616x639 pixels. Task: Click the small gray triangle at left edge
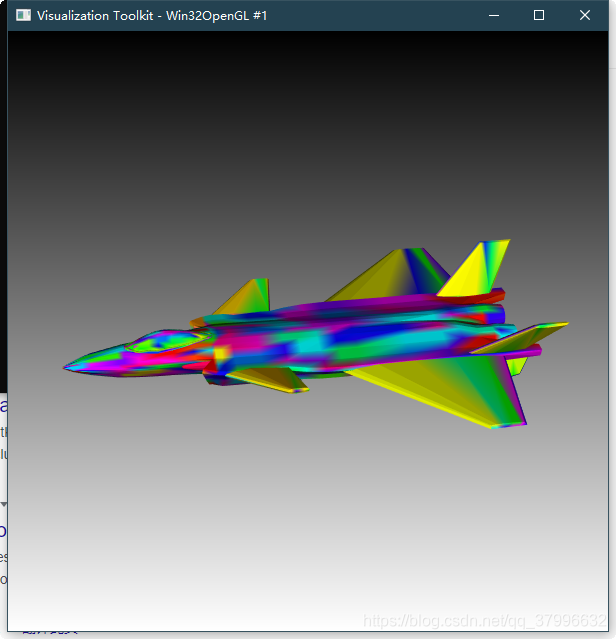coord(4,505)
